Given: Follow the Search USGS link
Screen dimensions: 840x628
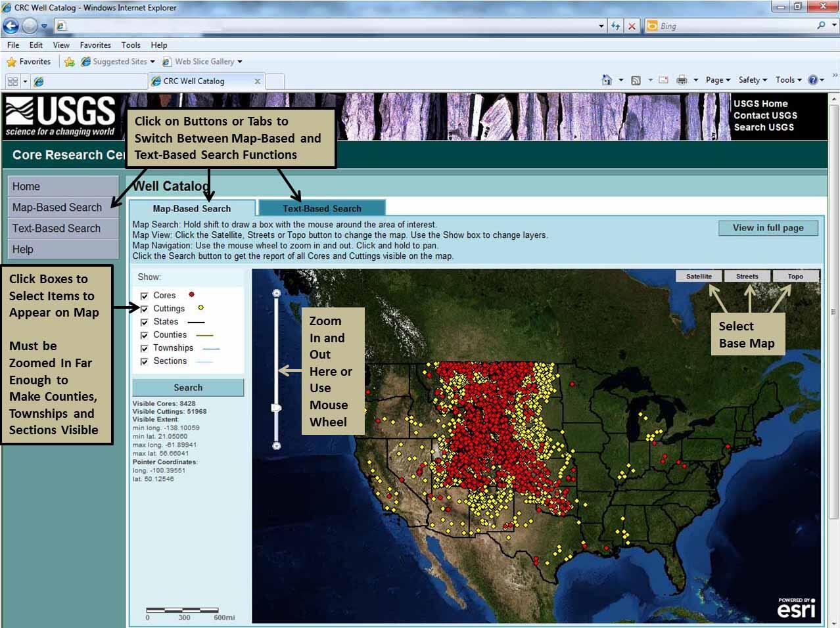Looking at the screenshot, I should click(x=764, y=127).
